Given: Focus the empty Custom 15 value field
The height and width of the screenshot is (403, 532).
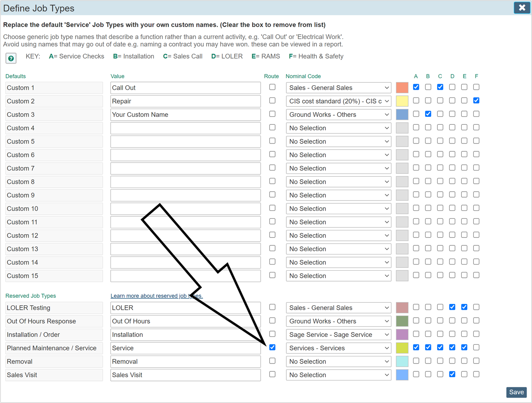Looking at the screenshot, I should click(x=185, y=276).
